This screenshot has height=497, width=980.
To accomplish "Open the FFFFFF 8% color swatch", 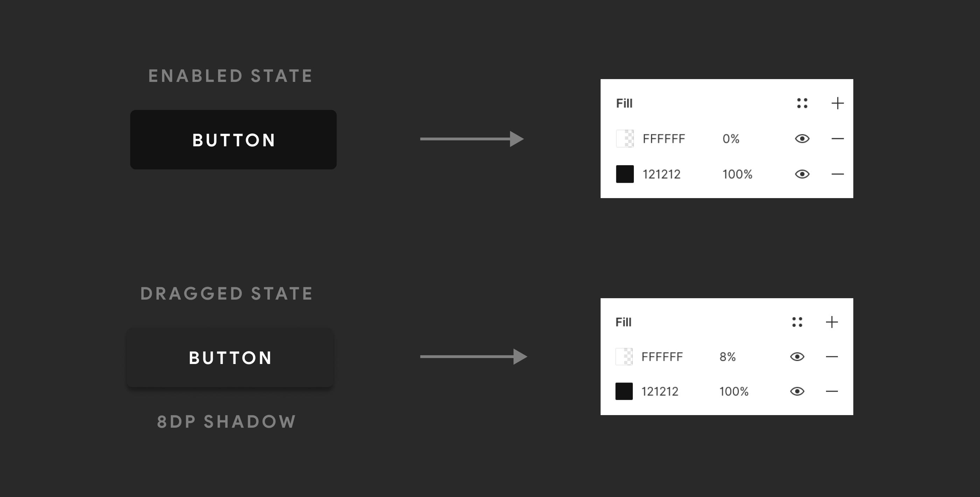I will click(x=624, y=357).
